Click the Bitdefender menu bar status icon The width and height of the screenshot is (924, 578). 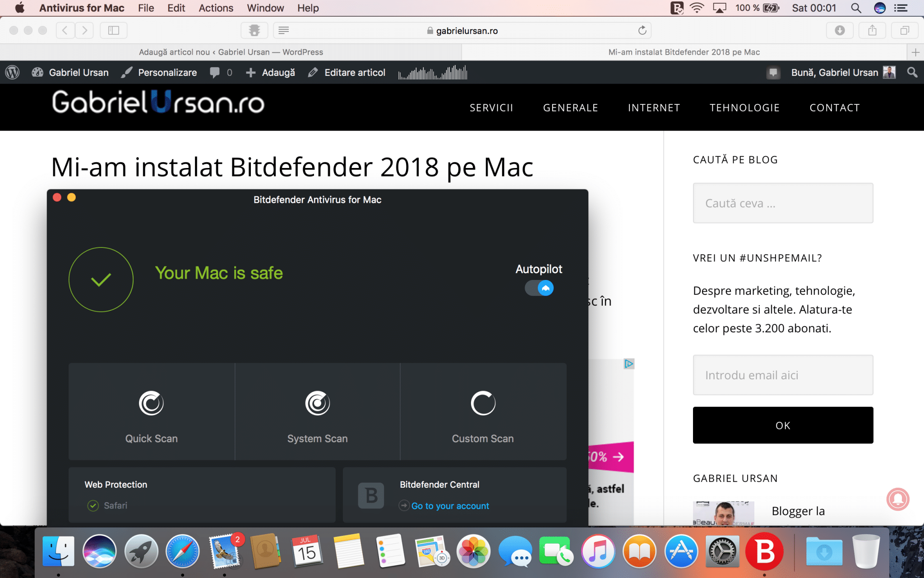[677, 8]
